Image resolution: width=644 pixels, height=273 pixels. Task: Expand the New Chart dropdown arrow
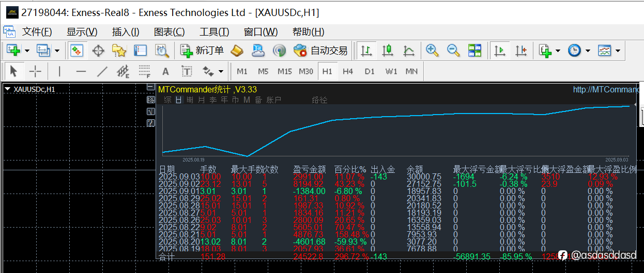[27, 51]
